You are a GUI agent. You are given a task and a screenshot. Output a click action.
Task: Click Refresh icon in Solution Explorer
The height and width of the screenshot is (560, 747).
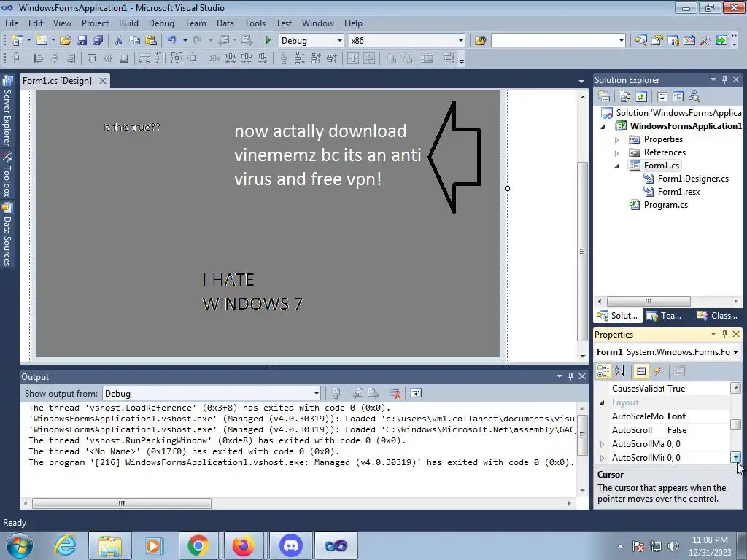(x=641, y=97)
